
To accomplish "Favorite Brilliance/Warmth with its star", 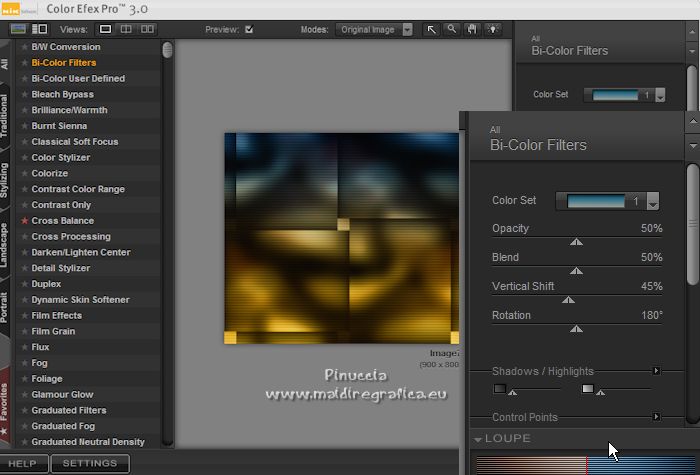I will tap(25, 110).
